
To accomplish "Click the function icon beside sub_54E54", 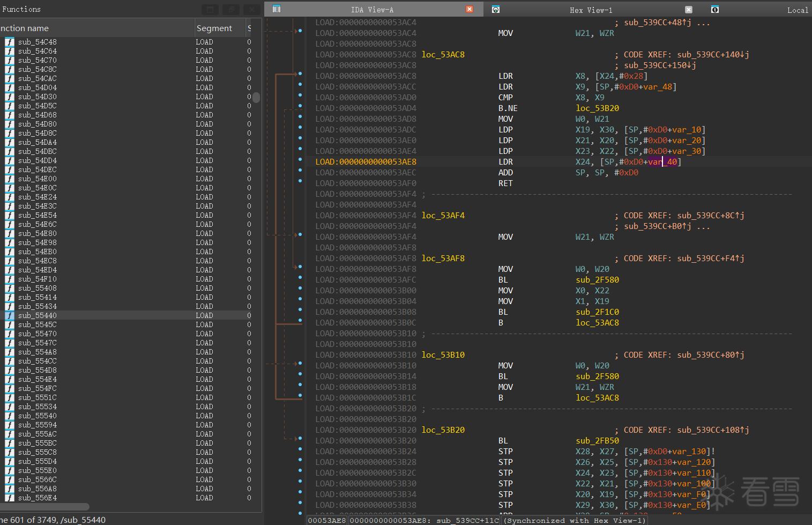I will click(10, 215).
